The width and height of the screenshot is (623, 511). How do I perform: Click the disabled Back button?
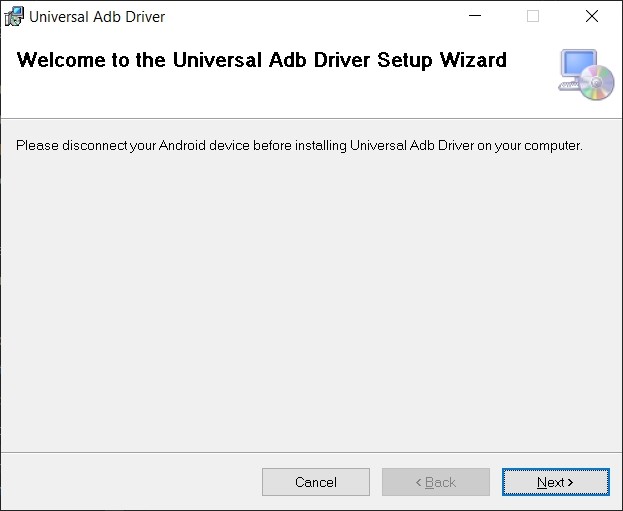pos(436,482)
